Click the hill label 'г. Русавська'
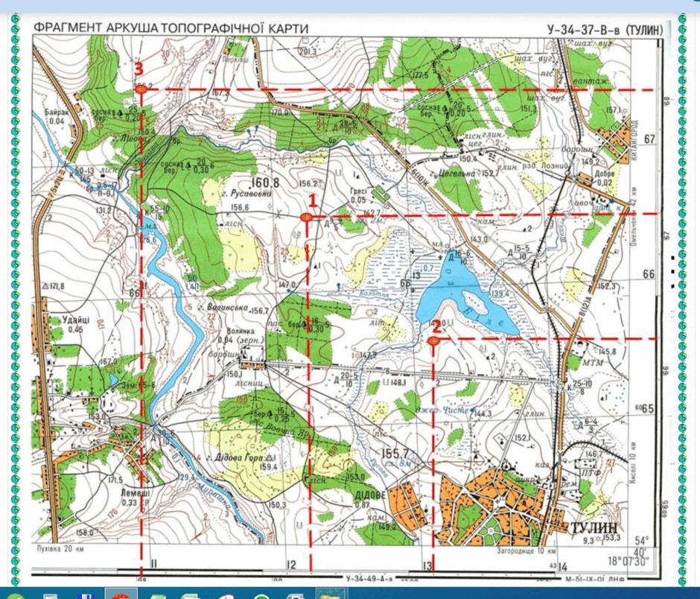Screen dimensions: 700x599 coord(246,194)
